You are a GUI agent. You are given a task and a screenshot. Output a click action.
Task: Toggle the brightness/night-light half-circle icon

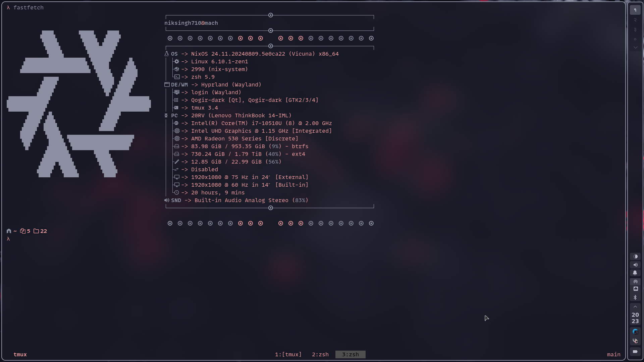tap(635, 256)
